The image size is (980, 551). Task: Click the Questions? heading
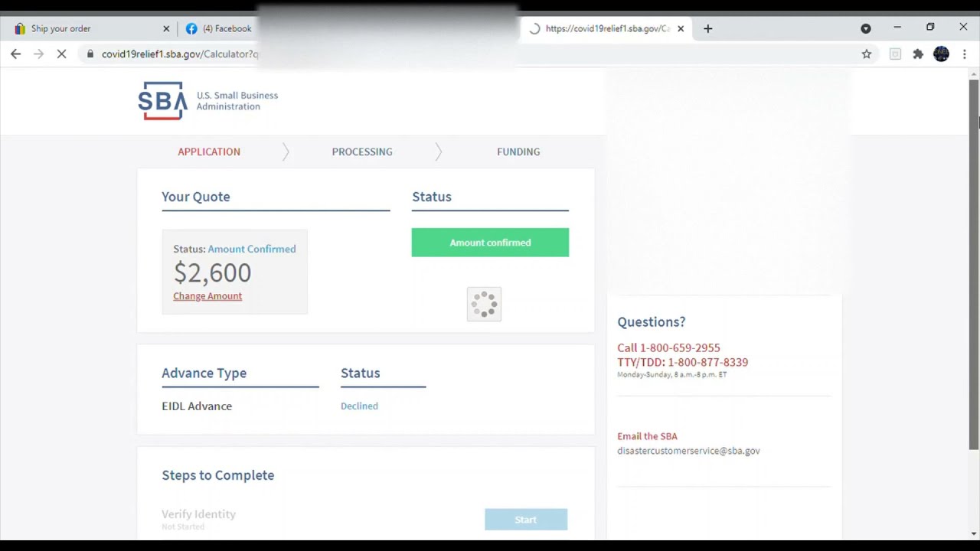[652, 322]
